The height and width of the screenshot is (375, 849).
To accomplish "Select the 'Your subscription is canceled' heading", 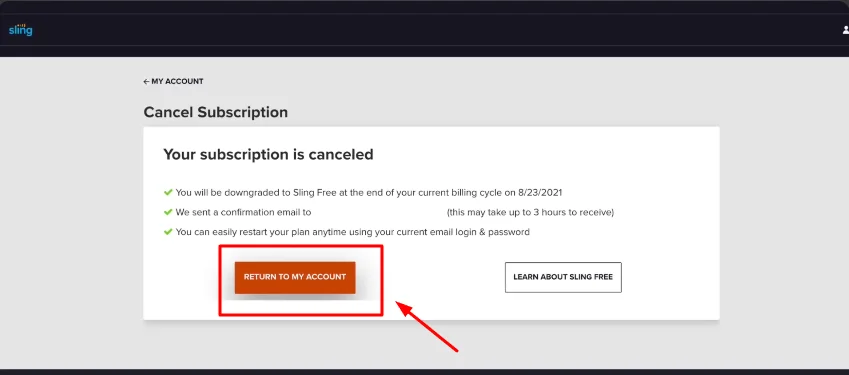I will pos(269,155).
